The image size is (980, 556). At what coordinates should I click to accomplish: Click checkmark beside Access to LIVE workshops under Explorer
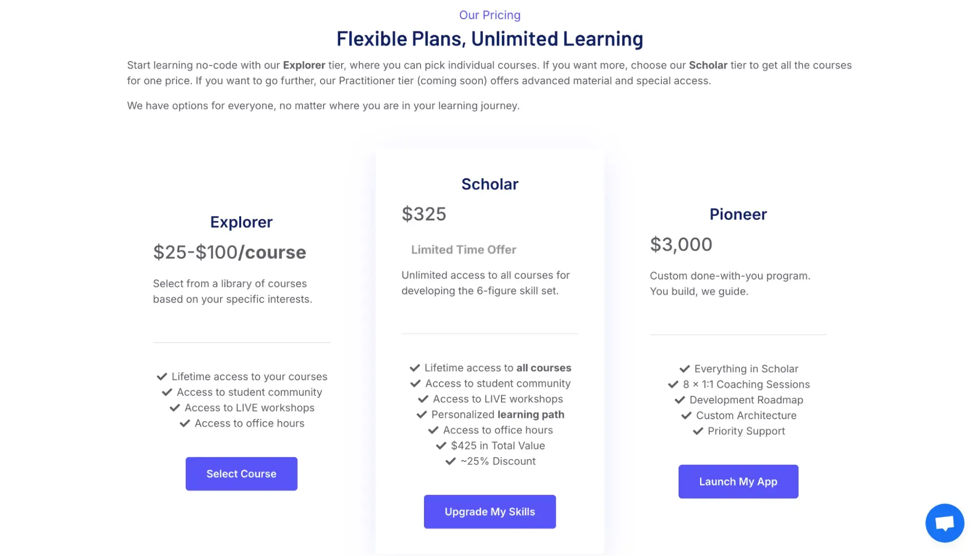click(175, 407)
